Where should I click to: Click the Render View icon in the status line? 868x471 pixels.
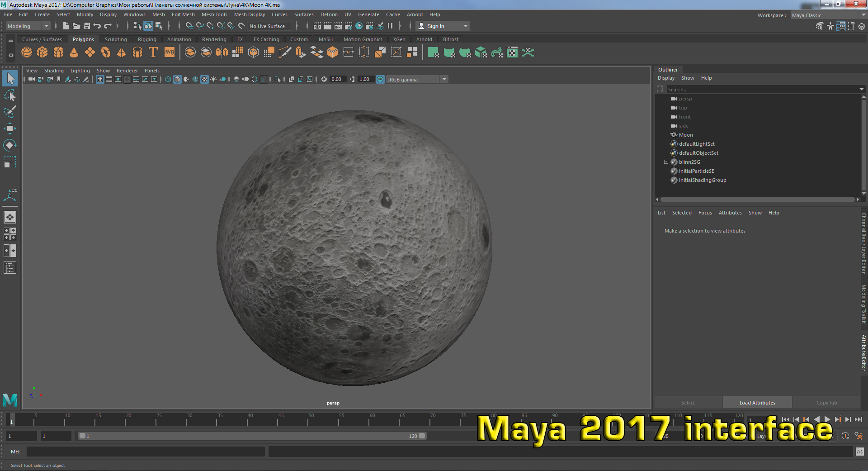coord(316,26)
